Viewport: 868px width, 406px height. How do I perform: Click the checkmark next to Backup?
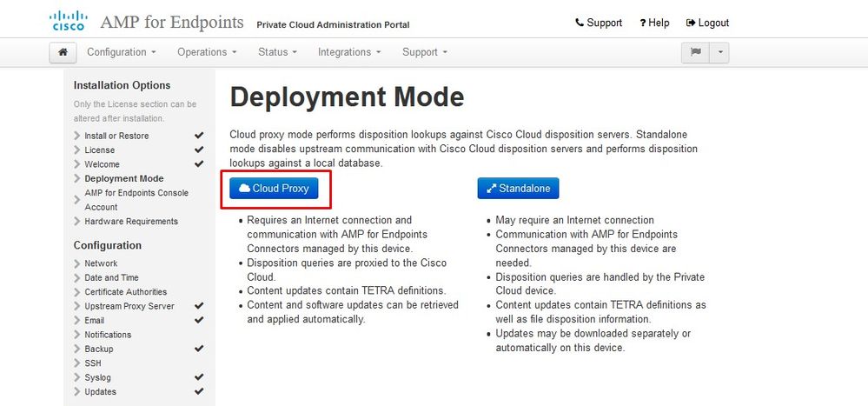coord(199,349)
